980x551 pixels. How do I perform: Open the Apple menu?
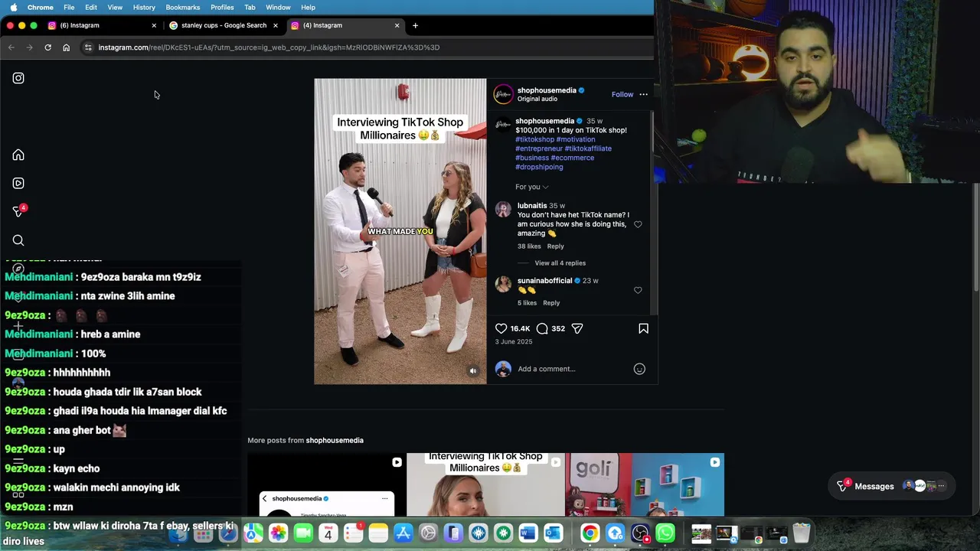[13, 7]
